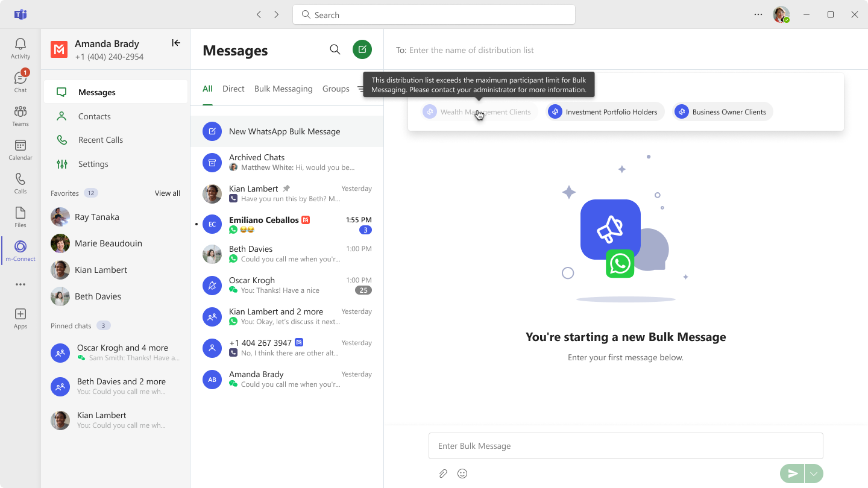Search messages with the magnifier icon
868x488 pixels.
(x=335, y=49)
